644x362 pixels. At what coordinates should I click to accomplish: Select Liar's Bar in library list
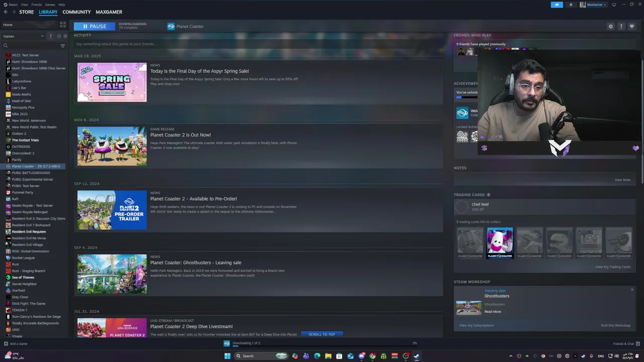[x=19, y=88]
